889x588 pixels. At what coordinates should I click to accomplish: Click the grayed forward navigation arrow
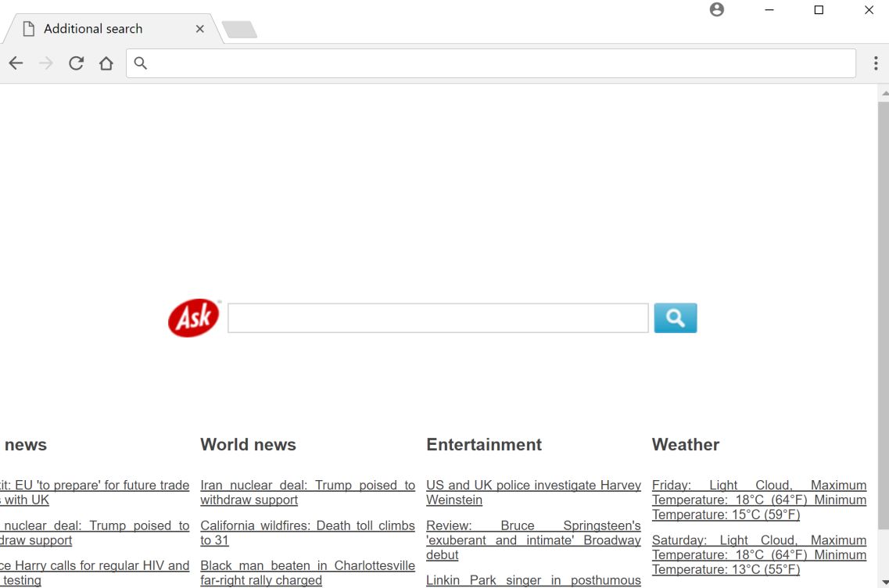[46, 63]
